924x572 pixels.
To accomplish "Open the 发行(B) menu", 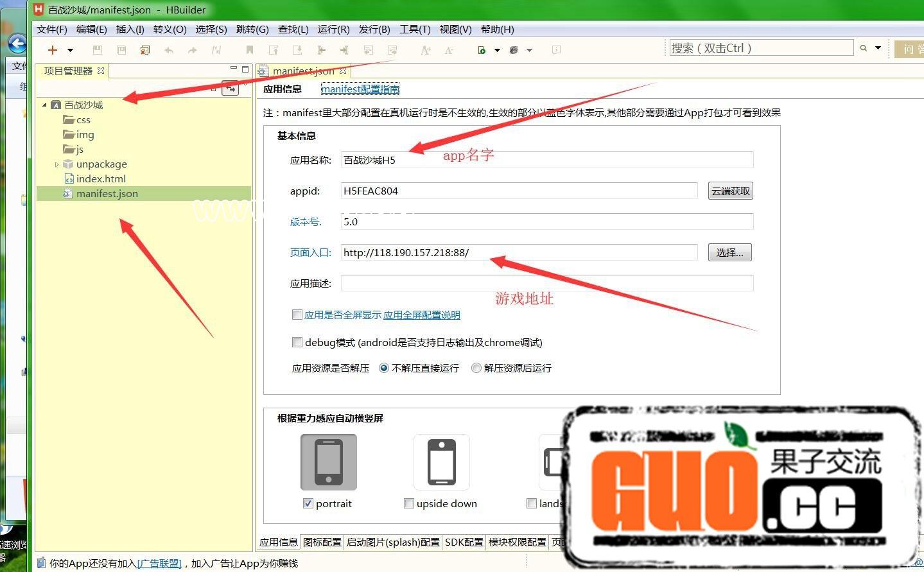I will point(374,30).
